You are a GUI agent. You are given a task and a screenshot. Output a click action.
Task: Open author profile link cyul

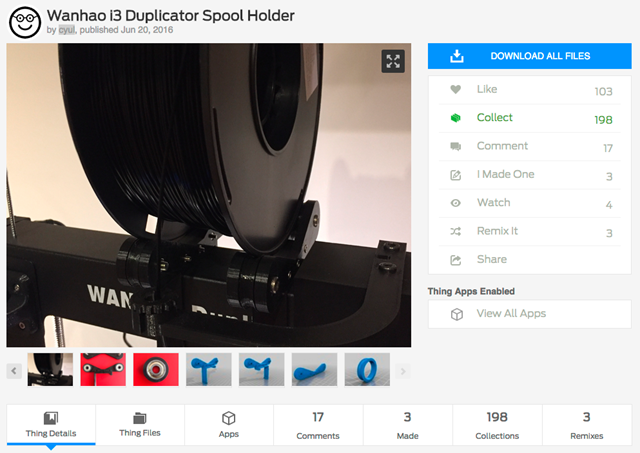(67, 30)
